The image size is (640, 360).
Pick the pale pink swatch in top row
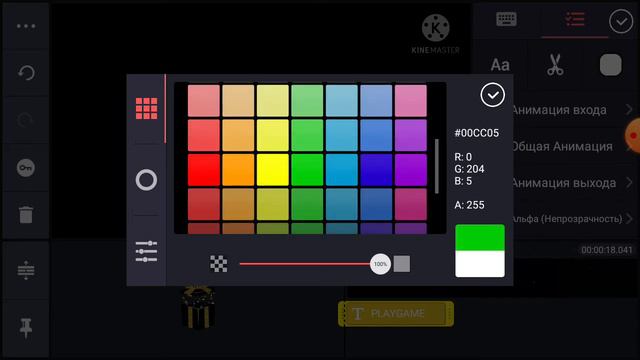click(x=204, y=101)
